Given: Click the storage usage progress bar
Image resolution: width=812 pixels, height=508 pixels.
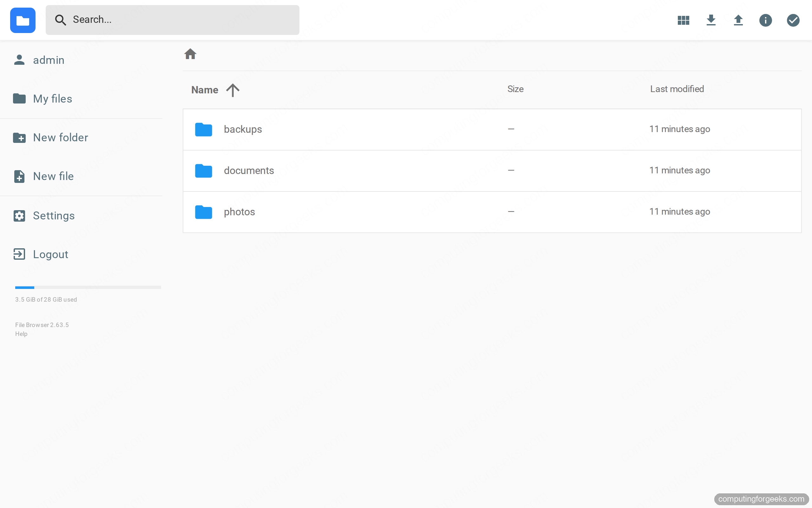Looking at the screenshot, I should (88, 287).
